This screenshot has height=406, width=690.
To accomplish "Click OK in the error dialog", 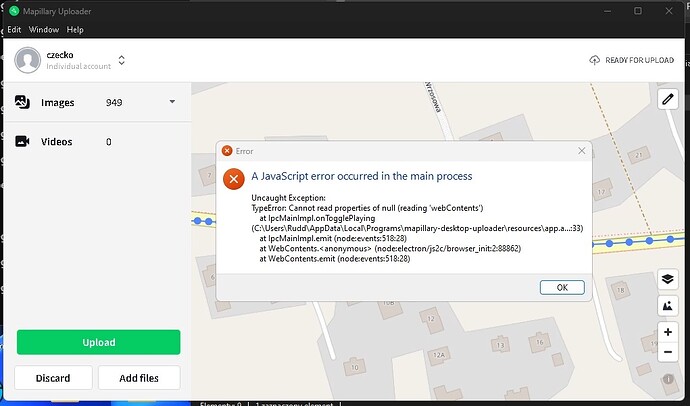I will (x=562, y=287).
